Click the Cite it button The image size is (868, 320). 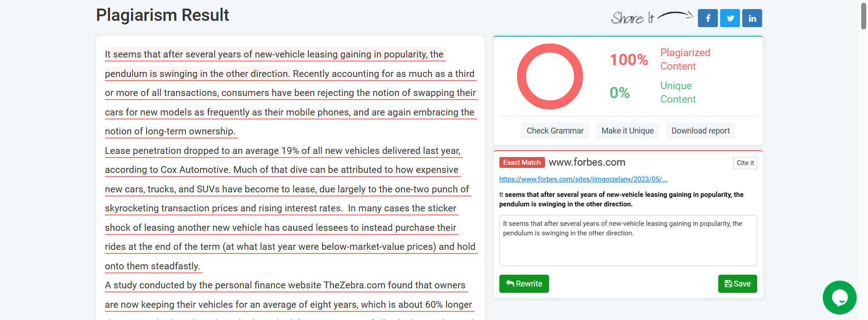coord(745,163)
